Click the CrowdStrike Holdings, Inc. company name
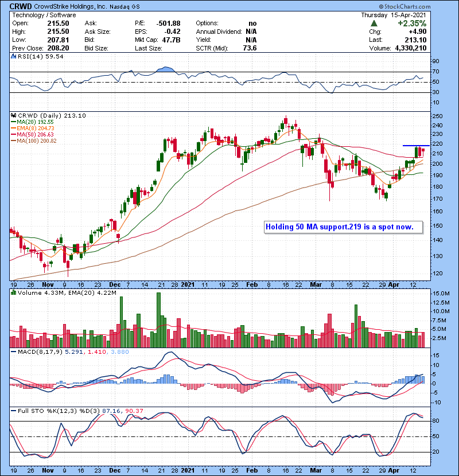Viewport: 459px width, 476px height. pos(71,7)
